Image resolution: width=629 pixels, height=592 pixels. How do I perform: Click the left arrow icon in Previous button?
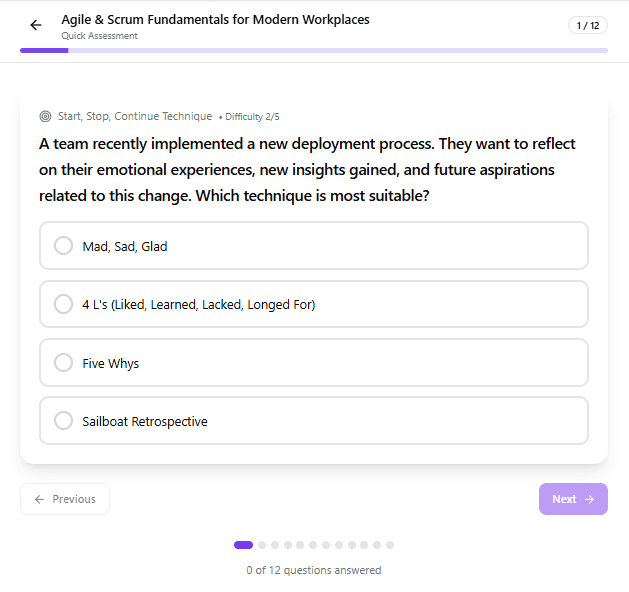coord(39,499)
